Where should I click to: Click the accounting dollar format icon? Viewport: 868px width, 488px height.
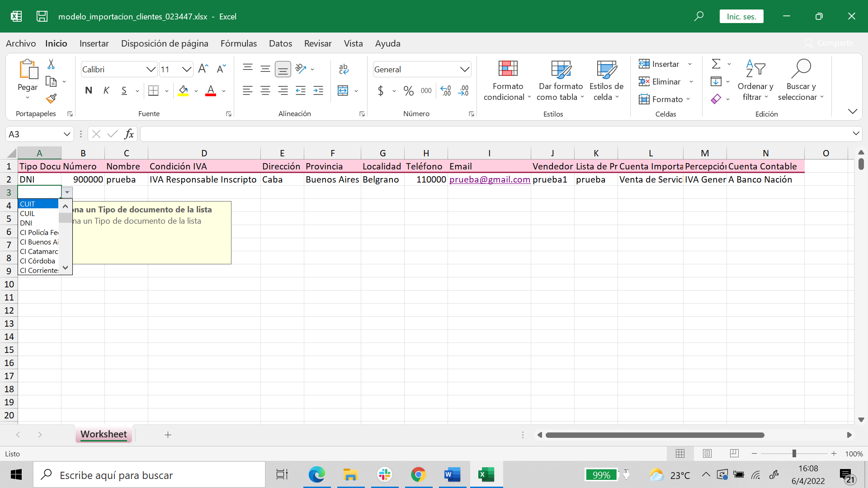(381, 91)
